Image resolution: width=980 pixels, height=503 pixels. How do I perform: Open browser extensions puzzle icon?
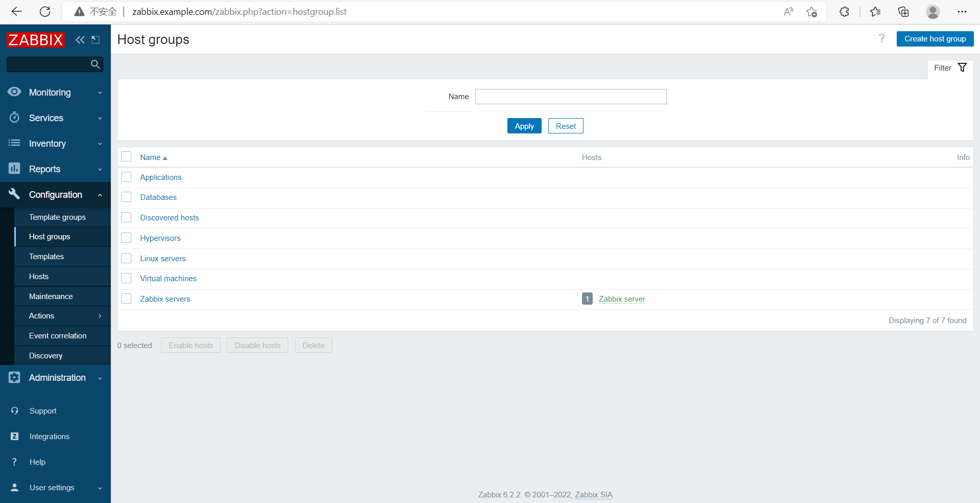(x=844, y=12)
